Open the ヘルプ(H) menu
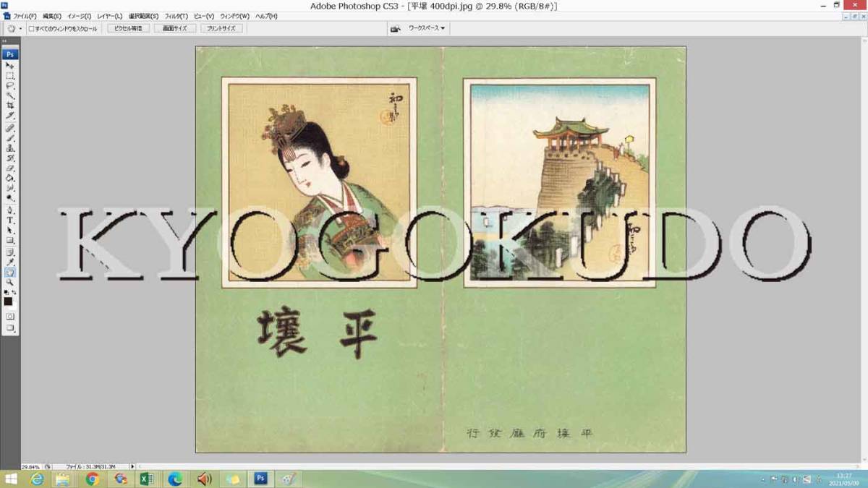Image resolution: width=868 pixels, height=488 pixels. pos(266,16)
